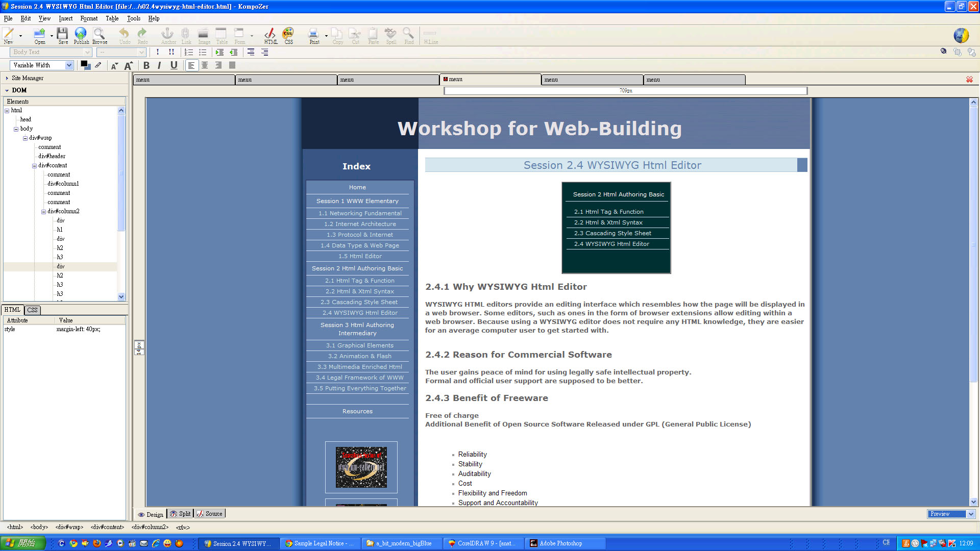Enable numbered list formatting
This screenshot has width=980, height=551.
[x=189, y=52]
